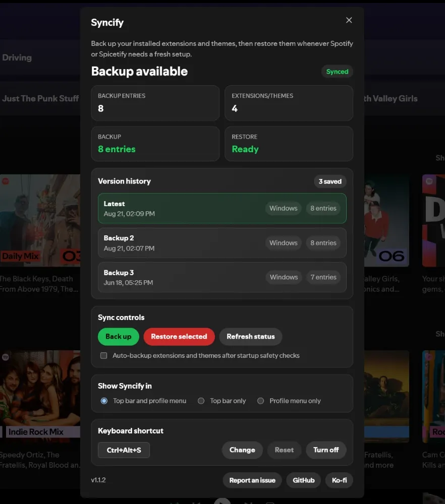Viewport: 445px width, 504px height.
Task: Select the Latest backup version row
Action: (222, 208)
